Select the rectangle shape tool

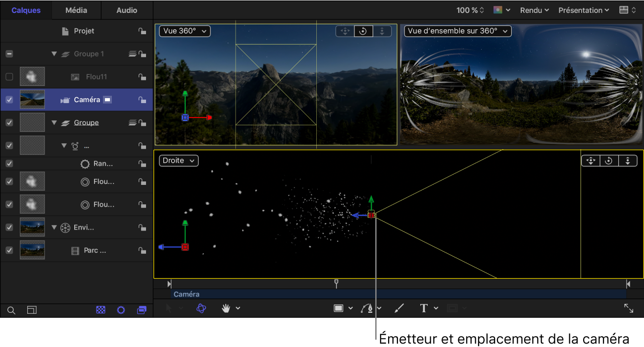(339, 308)
